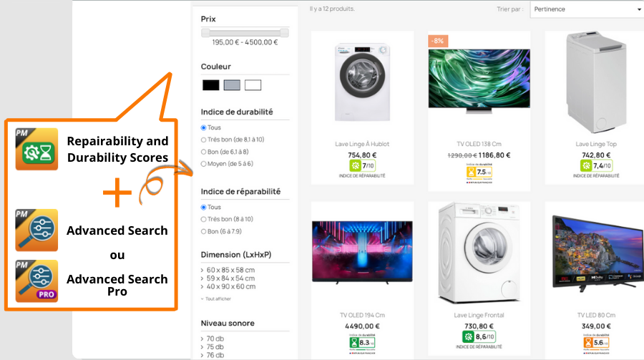644x360 pixels.
Task: Click the 8,6/10 repairability badge under Lave Linge Frontal
Action: [x=479, y=336]
